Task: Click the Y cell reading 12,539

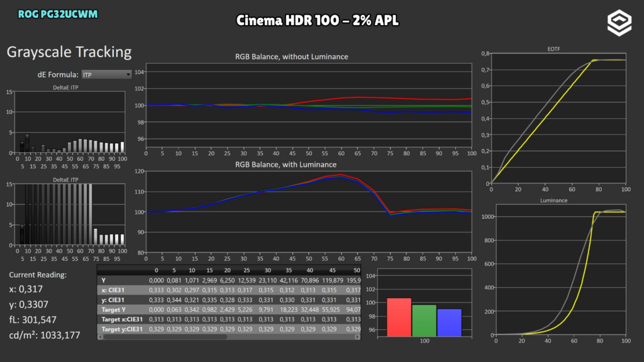Action: 247,280
